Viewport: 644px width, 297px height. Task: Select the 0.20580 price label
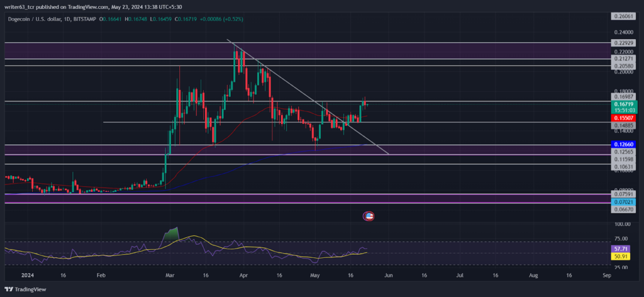point(623,65)
